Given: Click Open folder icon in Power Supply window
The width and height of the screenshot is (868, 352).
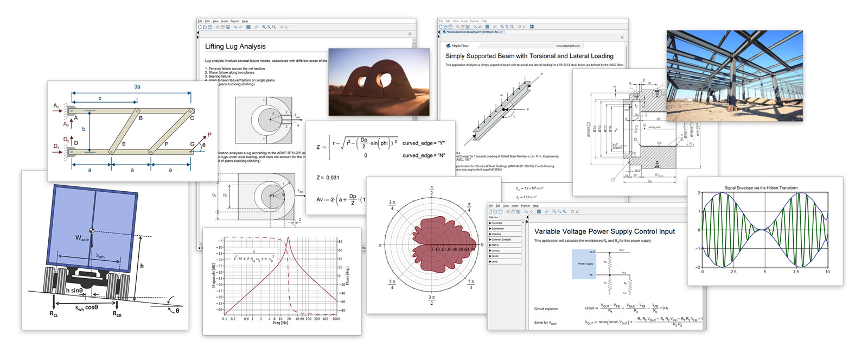Looking at the screenshot, I should pyautogui.click(x=495, y=211).
